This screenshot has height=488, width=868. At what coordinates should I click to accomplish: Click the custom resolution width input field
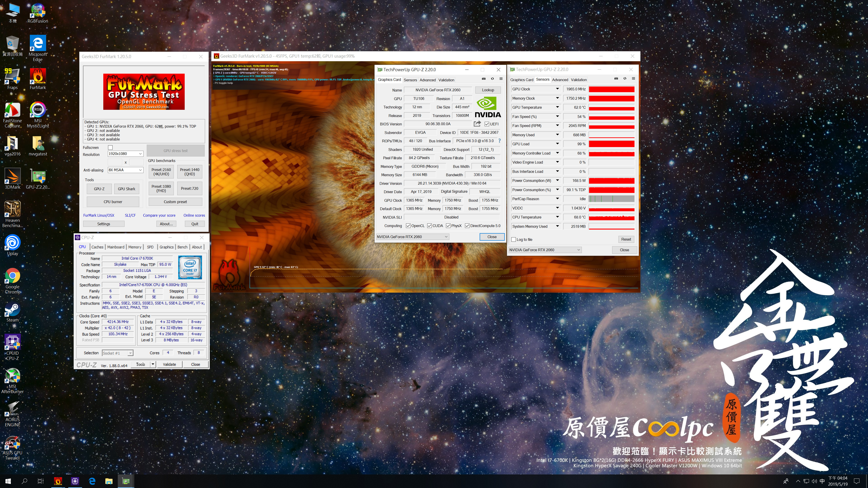tap(115, 162)
